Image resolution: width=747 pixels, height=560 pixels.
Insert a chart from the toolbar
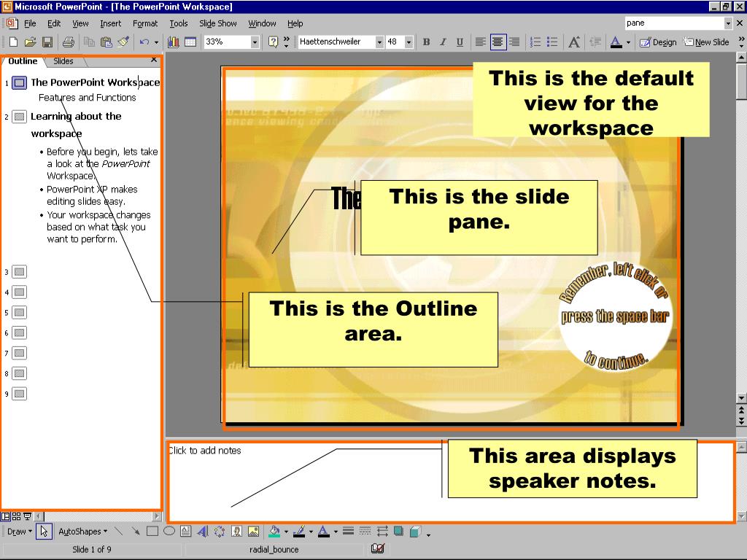point(174,42)
